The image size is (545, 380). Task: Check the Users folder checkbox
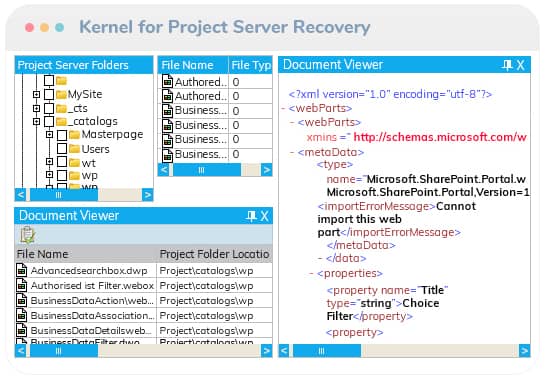tap(62, 149)
